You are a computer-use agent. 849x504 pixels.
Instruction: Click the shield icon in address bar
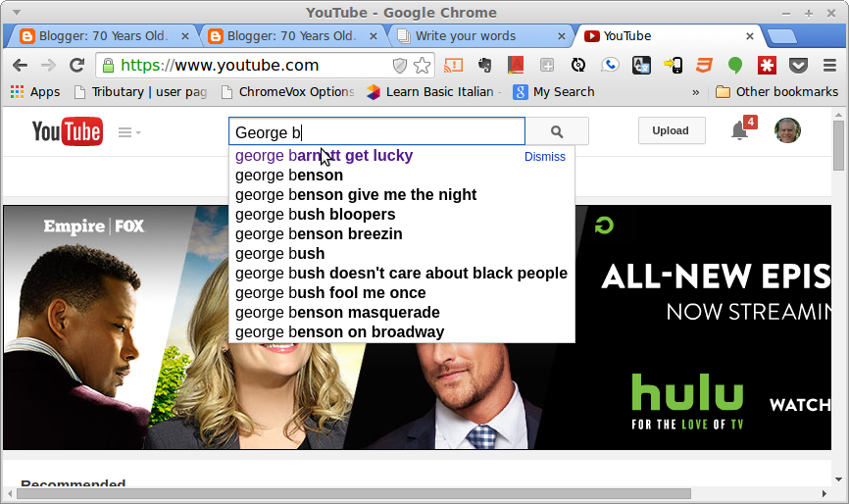tap(400, 66)
